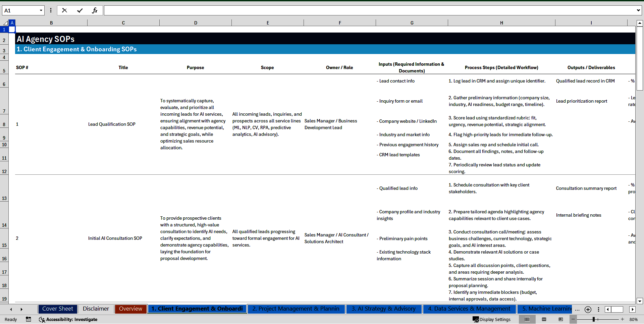This screenshot has height=324, width=644.
Task: Select Page Layout view icon in status bar
Action: [x=544, y=319]
